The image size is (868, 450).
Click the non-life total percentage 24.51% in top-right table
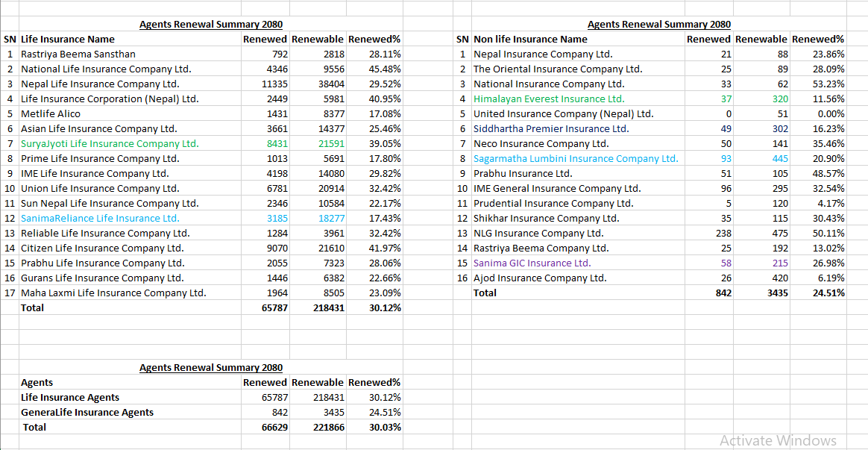828,293
